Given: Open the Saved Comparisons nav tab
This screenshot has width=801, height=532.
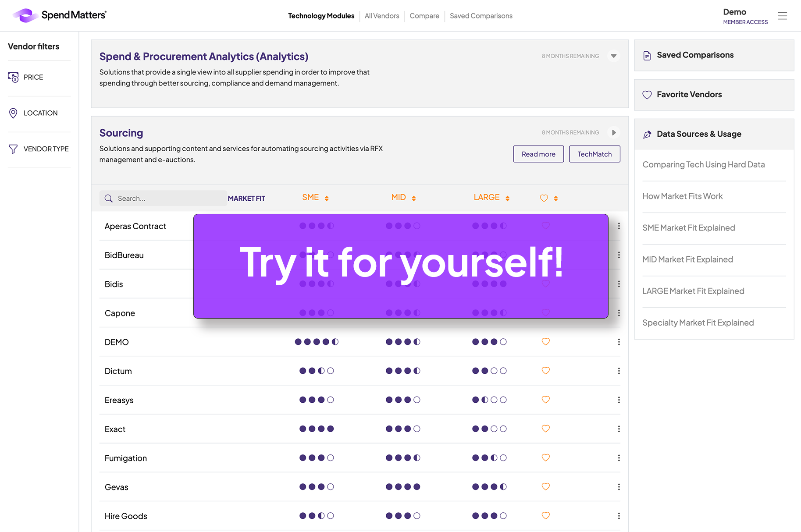Looking at the screenshot, I should pos(481,16).
